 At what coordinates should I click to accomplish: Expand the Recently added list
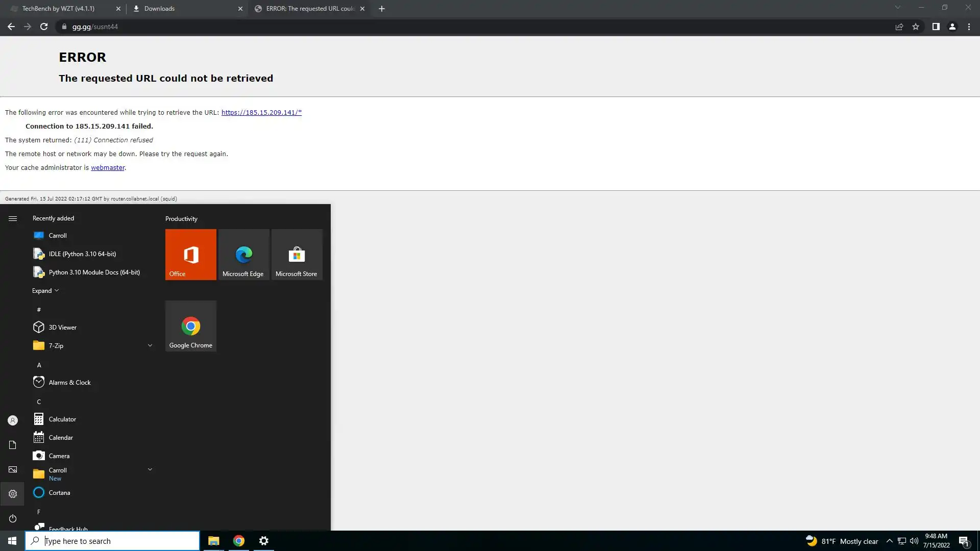pos(45,291)
